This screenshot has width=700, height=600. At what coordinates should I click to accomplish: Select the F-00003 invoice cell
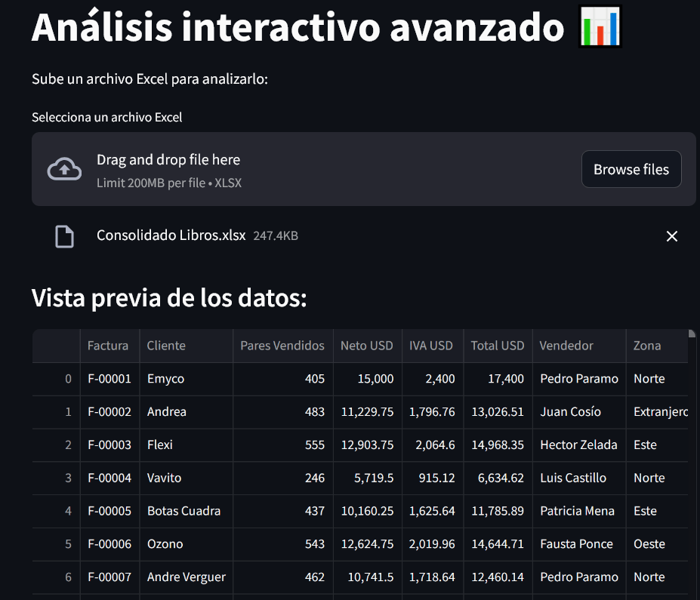(x=109, y=445)
